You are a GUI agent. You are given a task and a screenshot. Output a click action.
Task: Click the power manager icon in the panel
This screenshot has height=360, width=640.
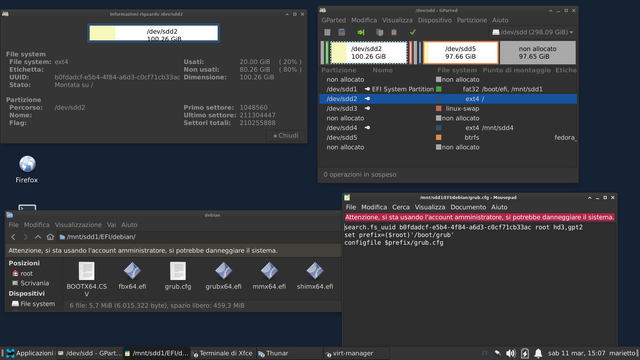coord(525,353)
